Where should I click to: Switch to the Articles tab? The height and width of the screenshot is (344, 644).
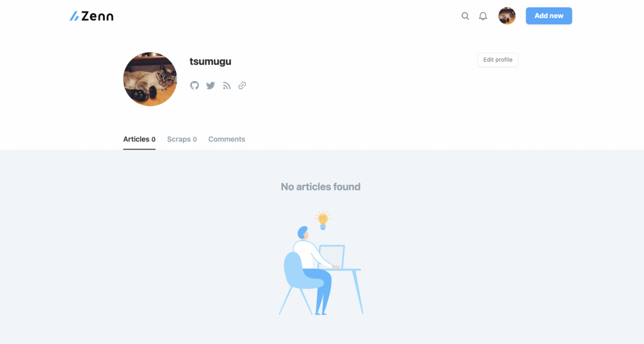click(x=139, y=140)
